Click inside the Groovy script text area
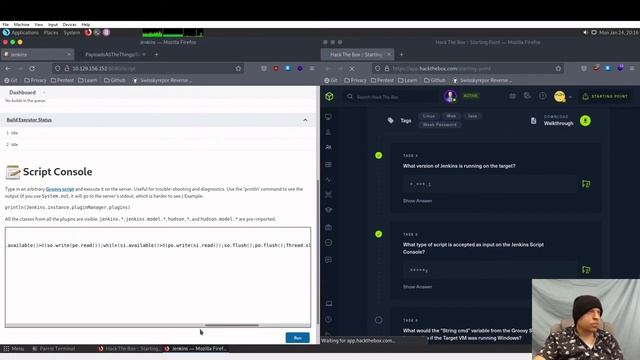 158,276
